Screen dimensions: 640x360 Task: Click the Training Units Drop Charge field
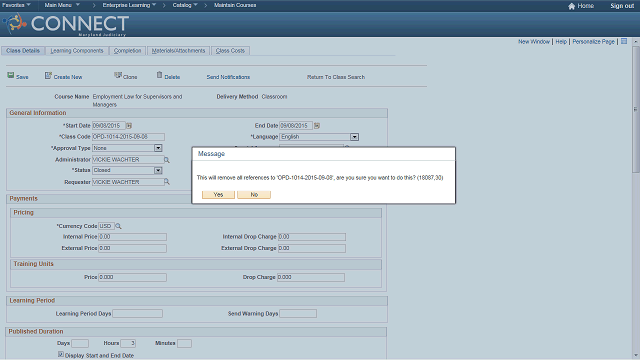311,277
